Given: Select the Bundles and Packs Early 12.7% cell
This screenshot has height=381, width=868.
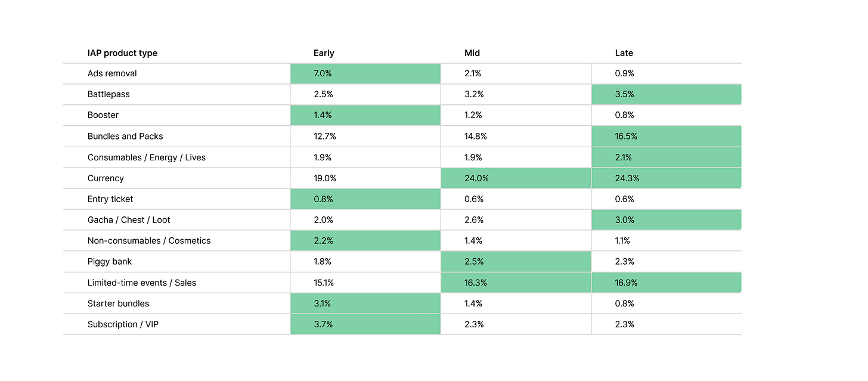Looking at the screenshot, I should tap(365, 136).
